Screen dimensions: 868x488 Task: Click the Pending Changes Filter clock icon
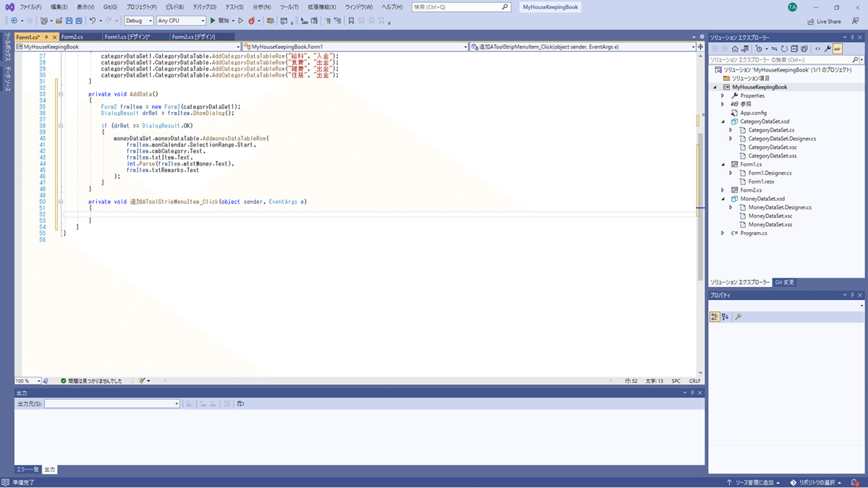click(x=759, y=49)
